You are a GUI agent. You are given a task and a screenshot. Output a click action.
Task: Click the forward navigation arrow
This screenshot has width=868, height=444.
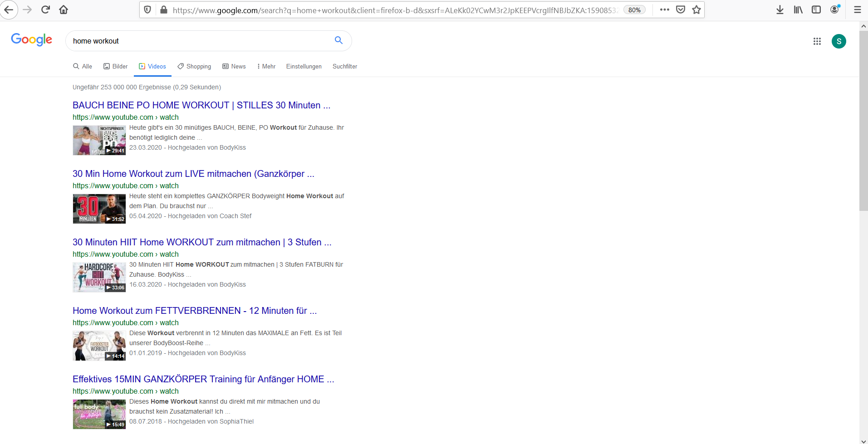click(27, 10)
